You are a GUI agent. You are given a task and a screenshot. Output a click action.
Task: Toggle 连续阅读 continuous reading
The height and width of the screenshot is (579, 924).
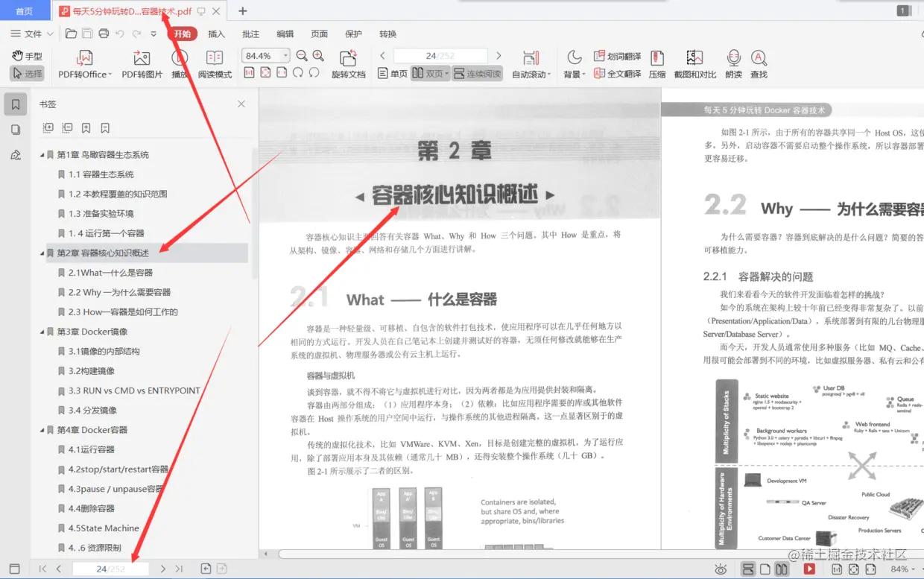click(x=477, y=74)
